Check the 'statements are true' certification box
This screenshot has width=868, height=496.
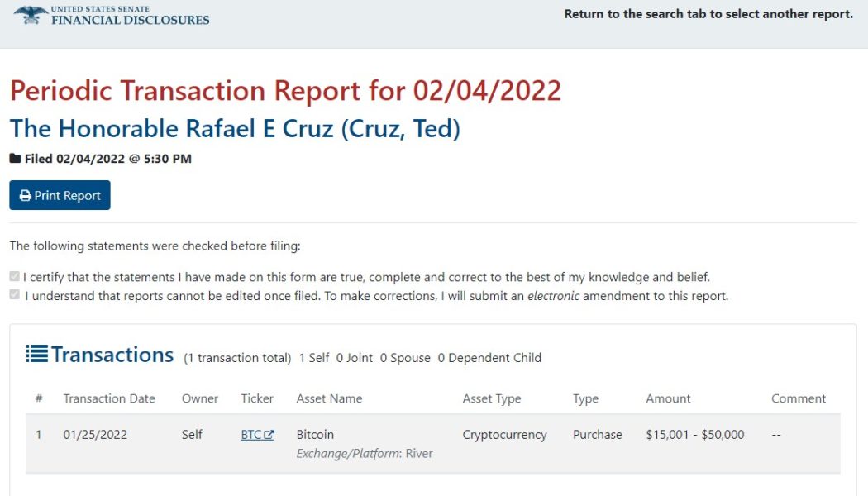pyautogui.click(x=14, y=275)
